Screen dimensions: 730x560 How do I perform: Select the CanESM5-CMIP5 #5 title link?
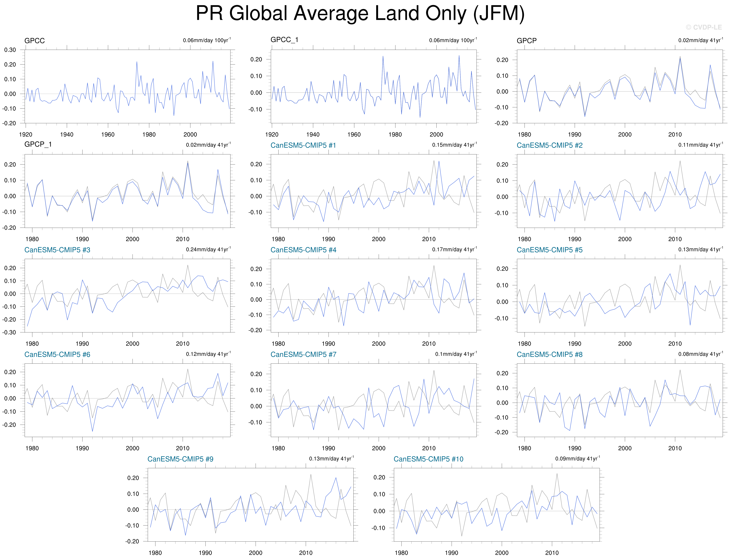coord(549,250)
